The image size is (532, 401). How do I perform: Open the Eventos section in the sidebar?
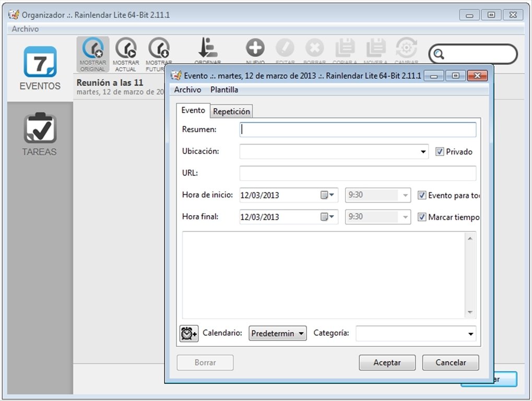[x=40, y=68]
